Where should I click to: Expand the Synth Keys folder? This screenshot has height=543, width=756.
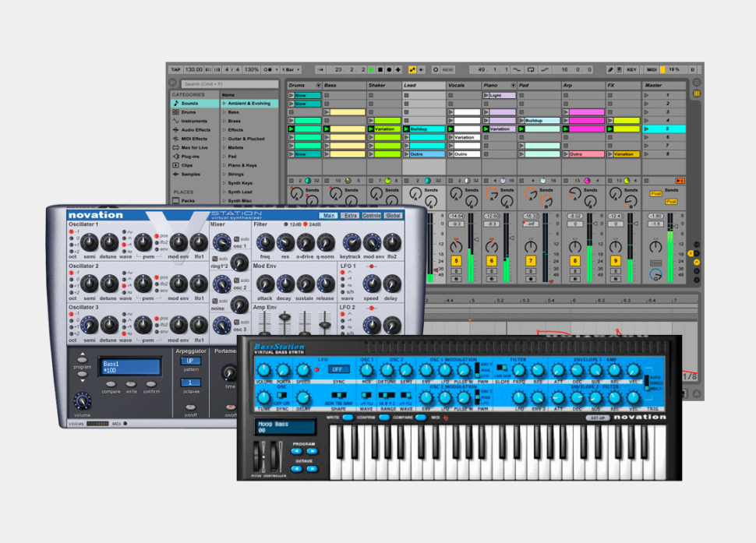224,183
